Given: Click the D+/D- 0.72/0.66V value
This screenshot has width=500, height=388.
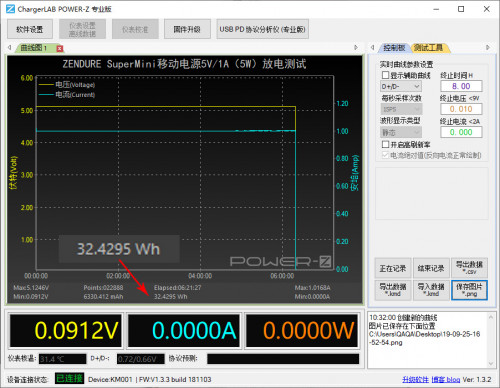Looking at the screenshot, I should click(141, 359).
